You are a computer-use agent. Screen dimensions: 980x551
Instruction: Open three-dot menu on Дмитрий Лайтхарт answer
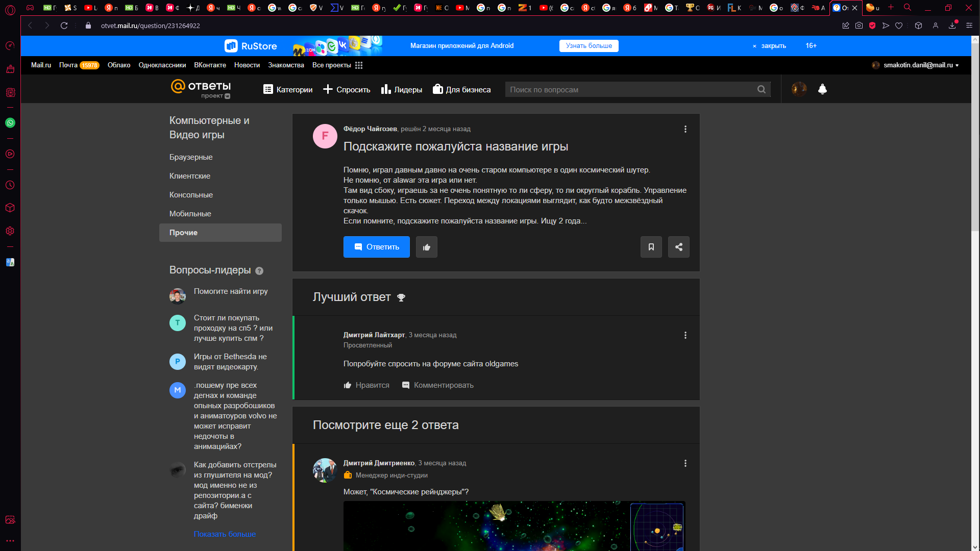pyautogui.click(x=685, y=335)
